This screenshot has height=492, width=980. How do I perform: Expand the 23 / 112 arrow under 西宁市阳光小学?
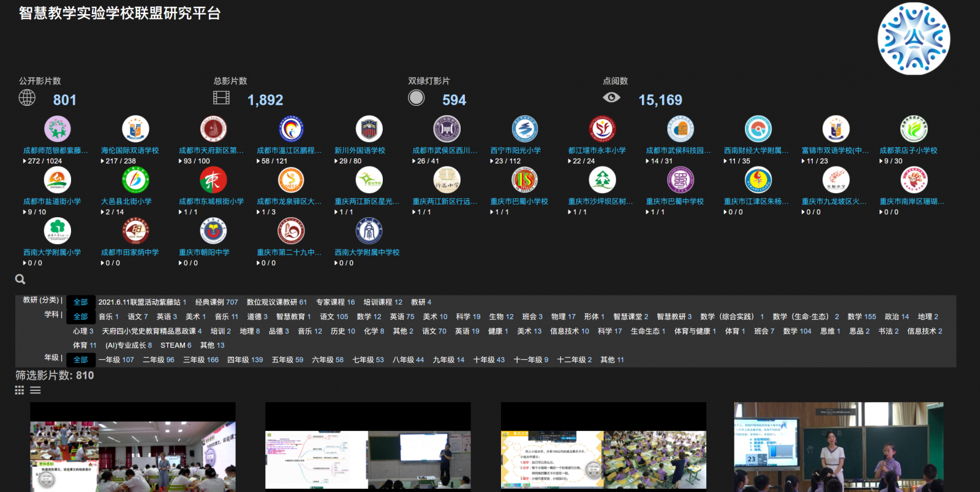(492, 162)
